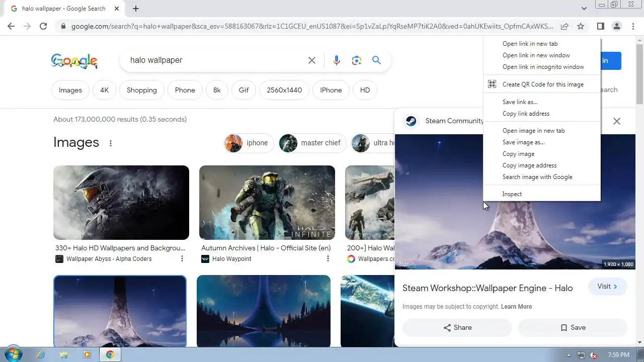Choose Open link in incognito window

click(542, 67)
